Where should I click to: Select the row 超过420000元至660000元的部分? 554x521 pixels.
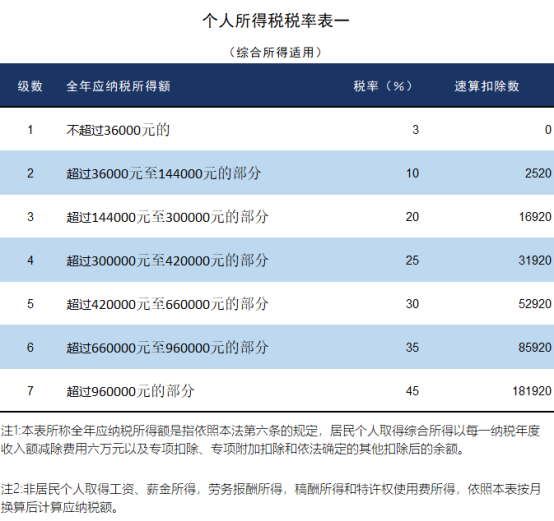277,303
